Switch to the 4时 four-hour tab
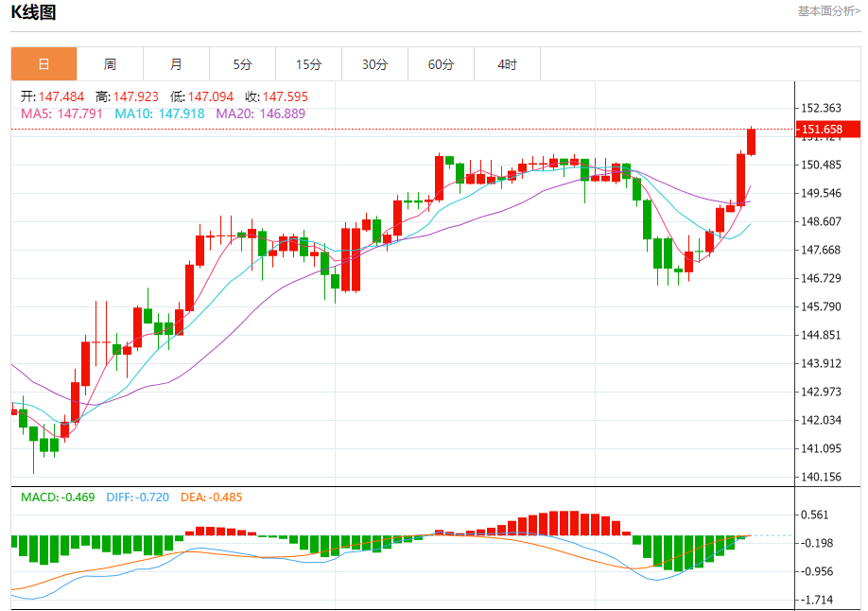This screenshot has width=868, height=611. click(507, 64)
